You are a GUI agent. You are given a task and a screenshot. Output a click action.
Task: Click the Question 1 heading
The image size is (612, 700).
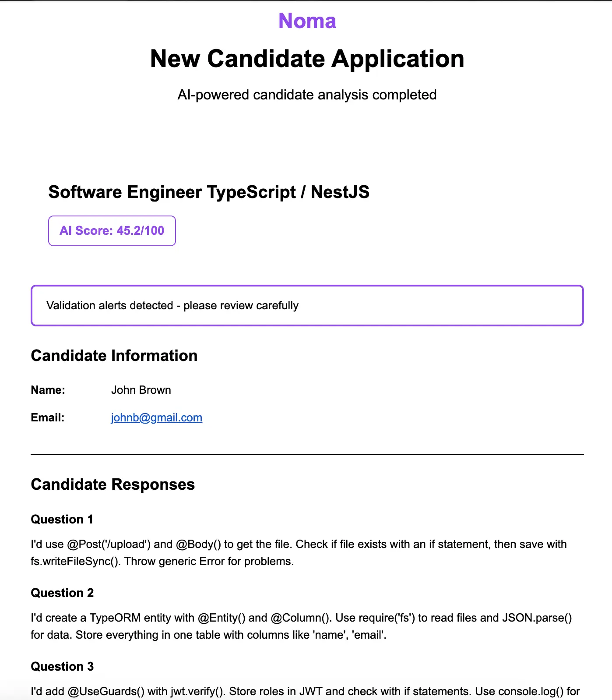62,520
